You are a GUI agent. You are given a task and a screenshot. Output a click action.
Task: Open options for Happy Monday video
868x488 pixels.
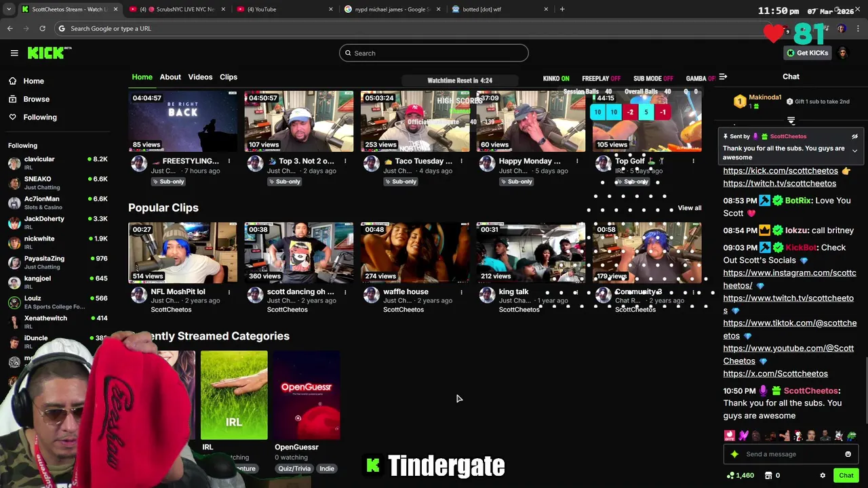[577, 161]
